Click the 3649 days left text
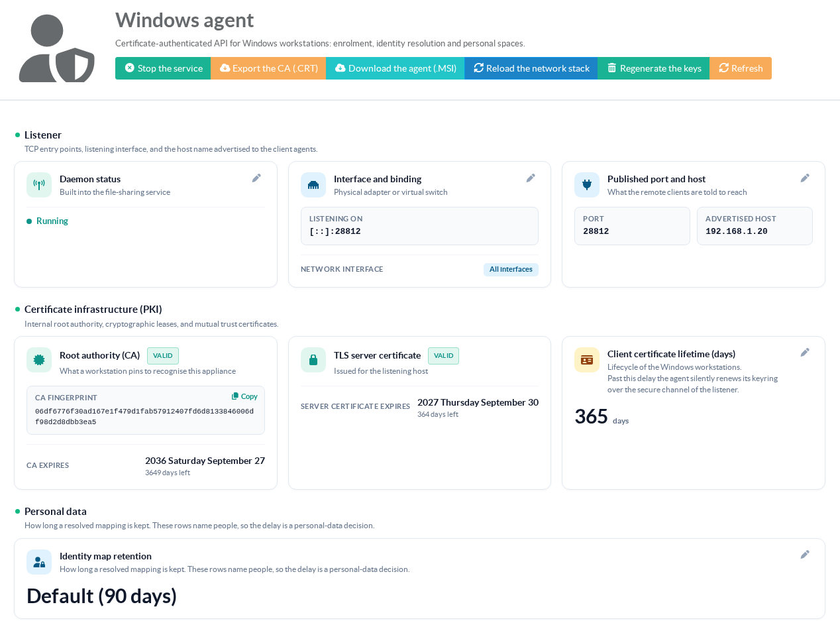 168,473
